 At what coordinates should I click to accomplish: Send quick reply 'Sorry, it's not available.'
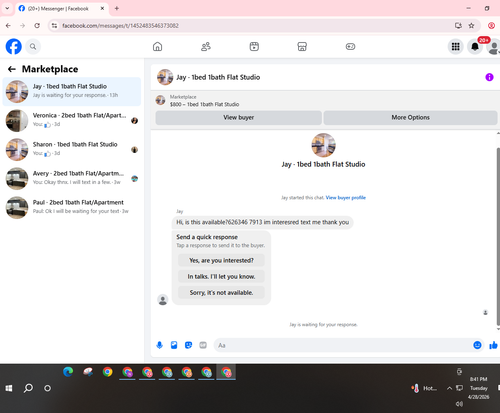221,292
